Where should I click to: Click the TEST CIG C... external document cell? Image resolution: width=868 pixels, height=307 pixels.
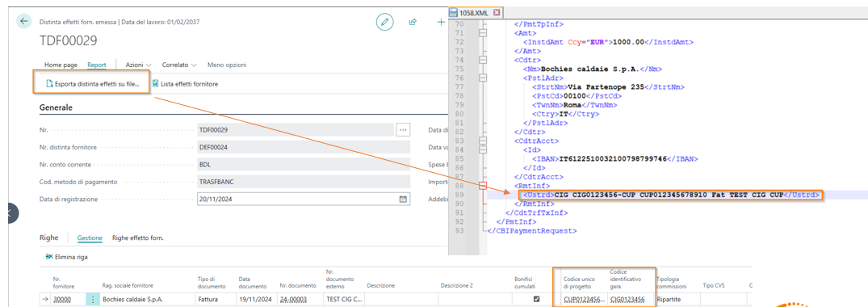click(343, 300)
